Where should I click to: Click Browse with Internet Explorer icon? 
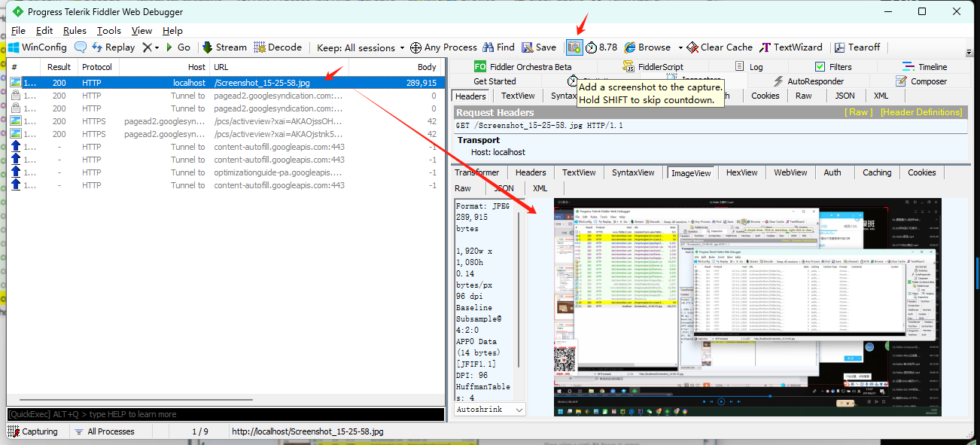tap(647, 47)
